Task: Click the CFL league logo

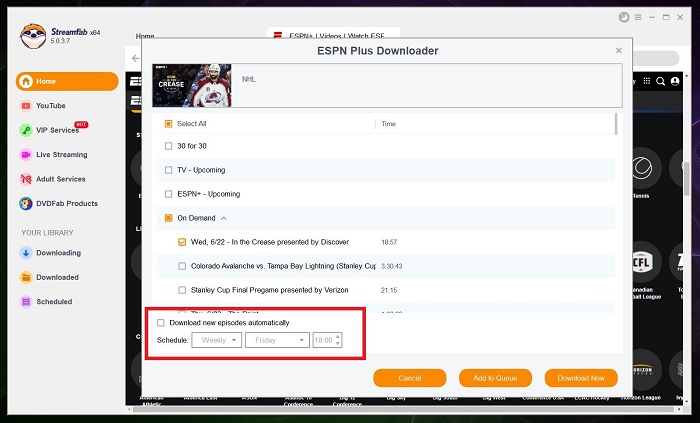Action: click(643, 261)
